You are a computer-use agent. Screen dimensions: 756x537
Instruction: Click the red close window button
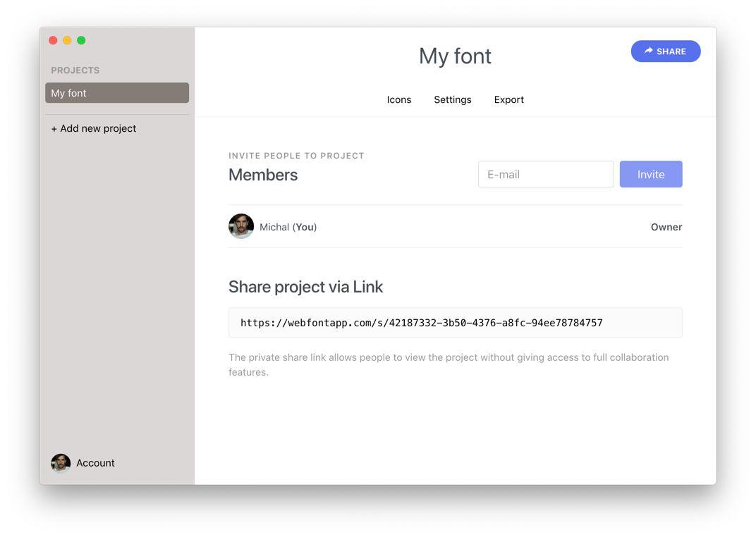point(53,40)
